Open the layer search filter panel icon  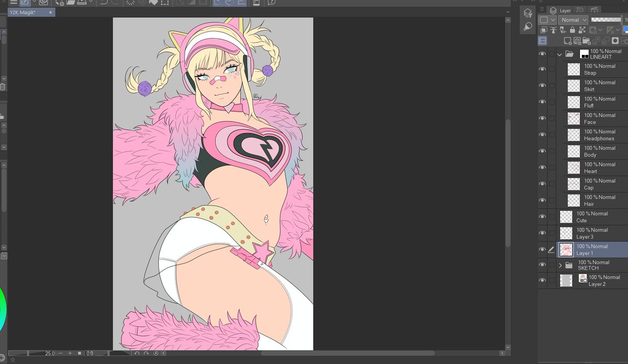tap(528, 14)
